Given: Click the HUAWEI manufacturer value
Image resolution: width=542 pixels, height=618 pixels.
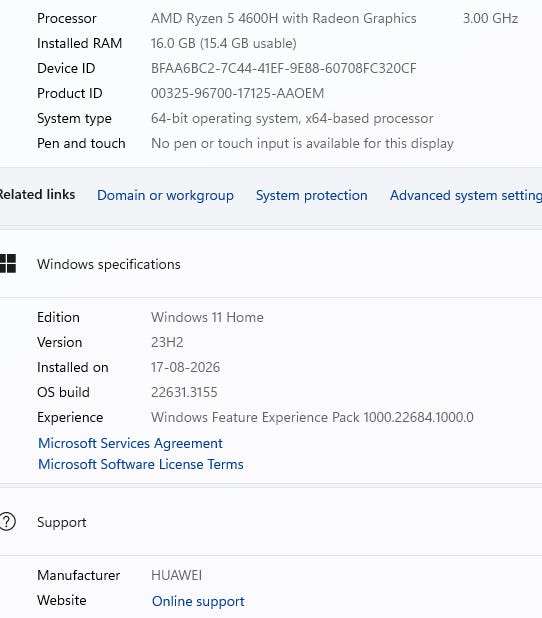Looking at the screenshot, I should pyautogui.click(x=176, y=575).
